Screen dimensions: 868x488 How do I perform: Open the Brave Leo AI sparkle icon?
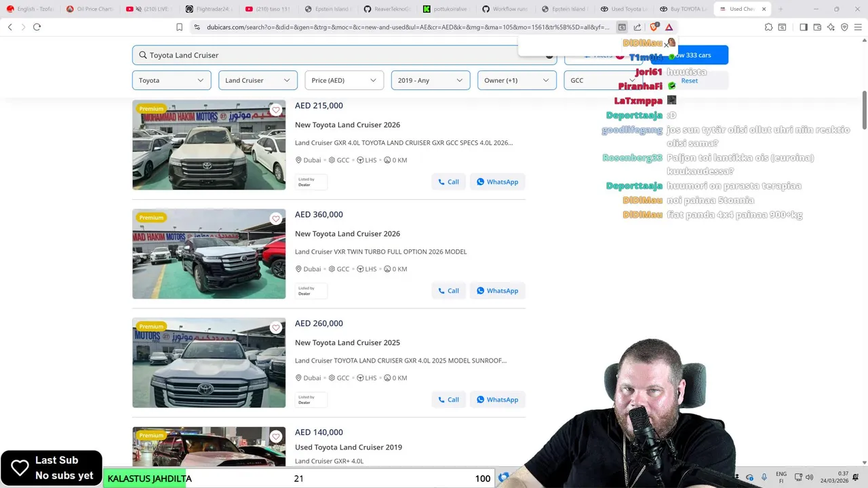tap(831, 27)
